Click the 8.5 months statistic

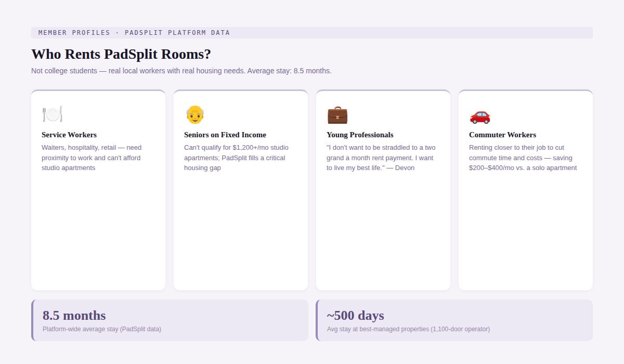tap(74, 316)
